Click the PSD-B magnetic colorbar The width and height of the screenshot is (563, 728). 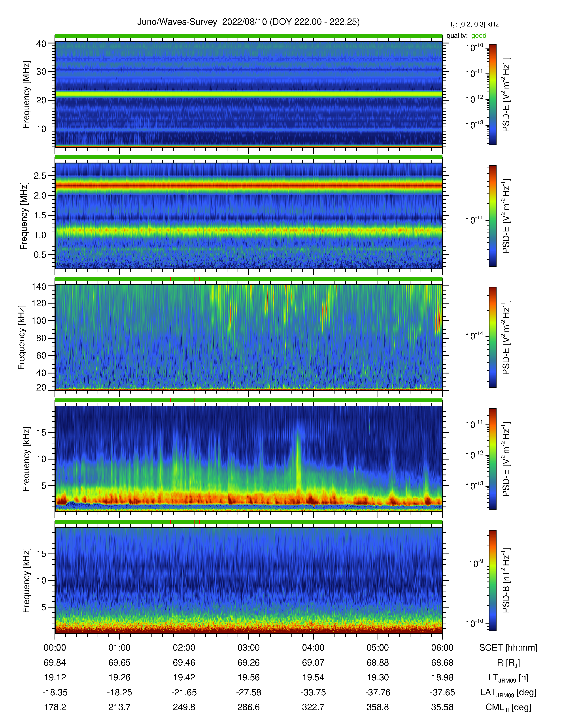492,580
